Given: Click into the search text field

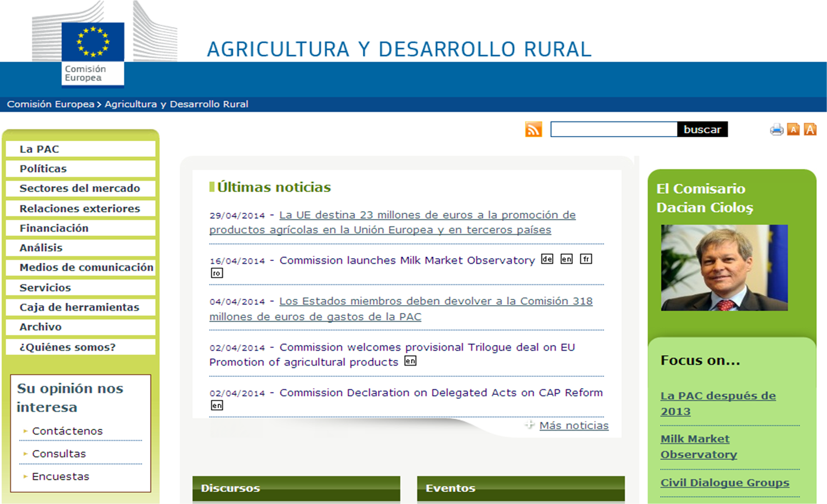Looking at the screenshot, I should tap(614, 129).
